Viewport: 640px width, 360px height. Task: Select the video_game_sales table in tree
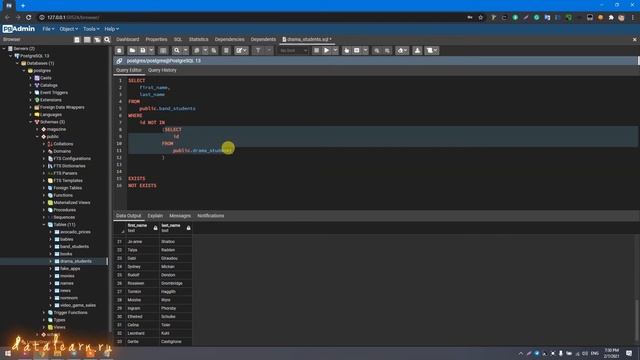(78, 306)
